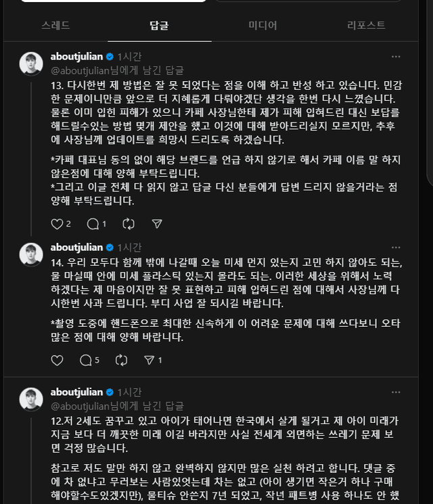Open the more options menu on post 13
This screenshot has width=433, height=504.
[396, 57]
